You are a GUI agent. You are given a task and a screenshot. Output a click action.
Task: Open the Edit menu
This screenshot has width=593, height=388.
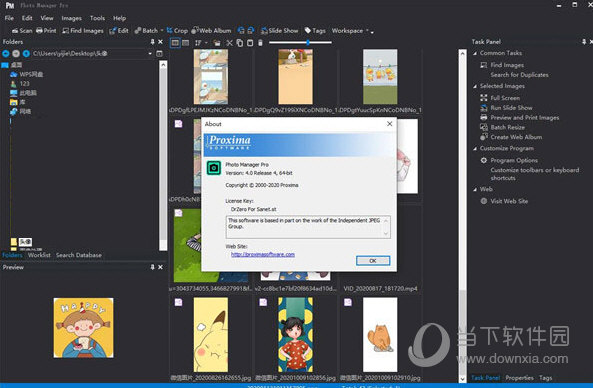[27, 18]
